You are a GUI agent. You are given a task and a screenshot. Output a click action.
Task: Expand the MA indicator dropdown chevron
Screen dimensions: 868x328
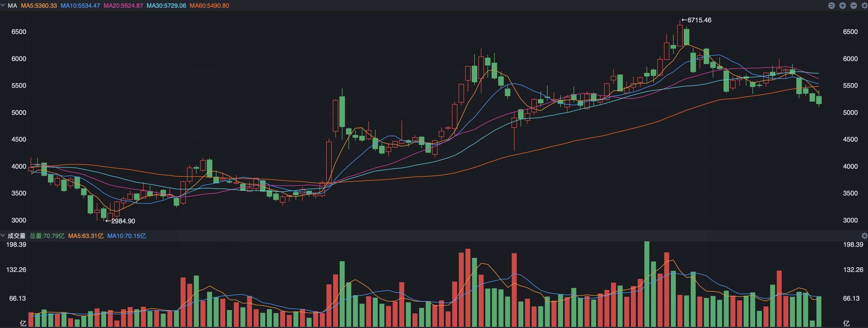pos(3,6)
